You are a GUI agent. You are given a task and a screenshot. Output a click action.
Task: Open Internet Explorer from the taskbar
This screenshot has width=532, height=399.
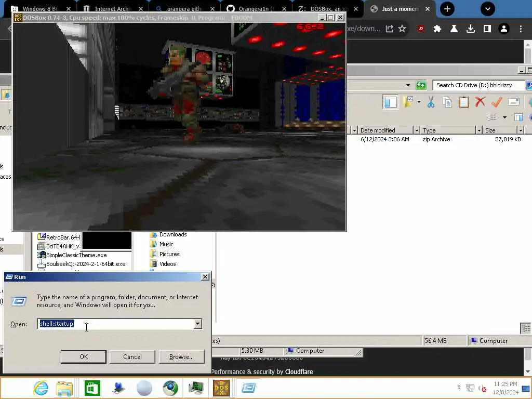click(x=41, y=388)
